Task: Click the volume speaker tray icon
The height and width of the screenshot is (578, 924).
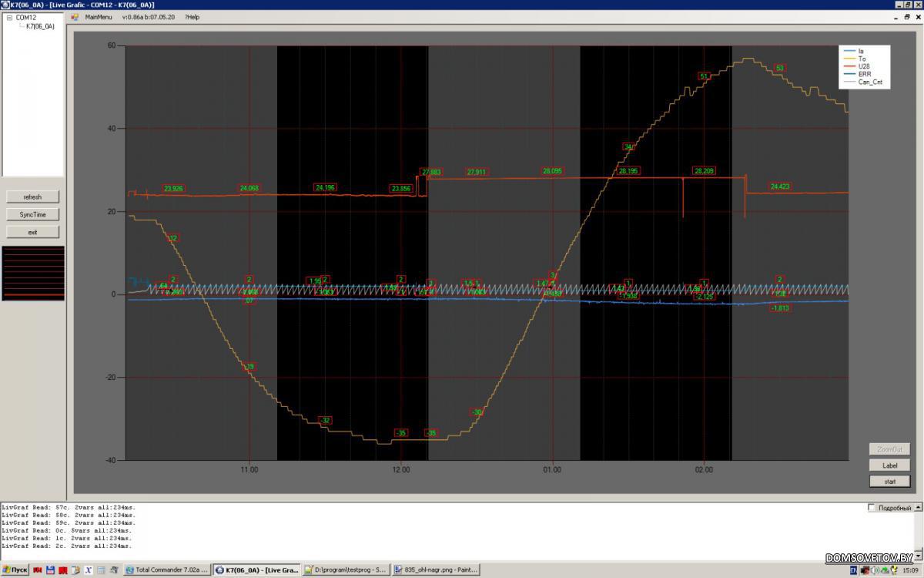Action: tap(875, 570)
